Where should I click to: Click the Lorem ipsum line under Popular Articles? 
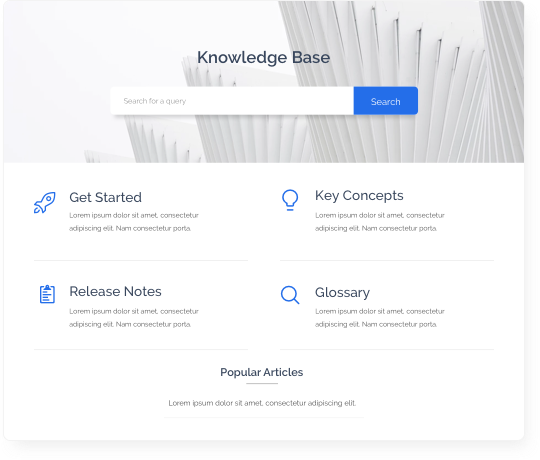click(x=262, y=403)
